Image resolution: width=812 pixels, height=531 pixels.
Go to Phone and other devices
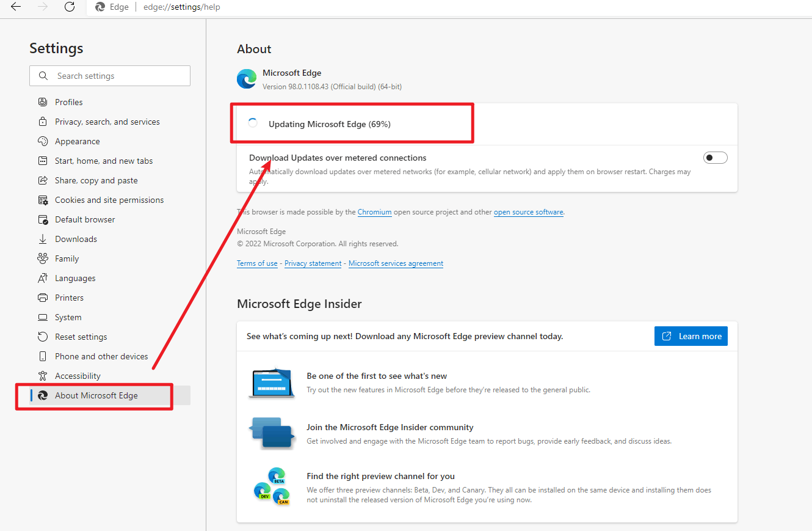101,356
